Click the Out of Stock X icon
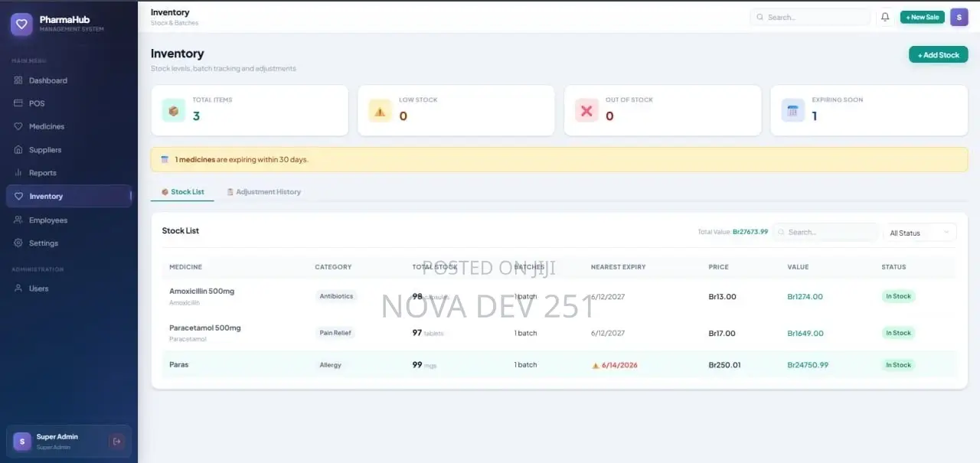The width and height of the screenshot is (980, 463). 586,110
